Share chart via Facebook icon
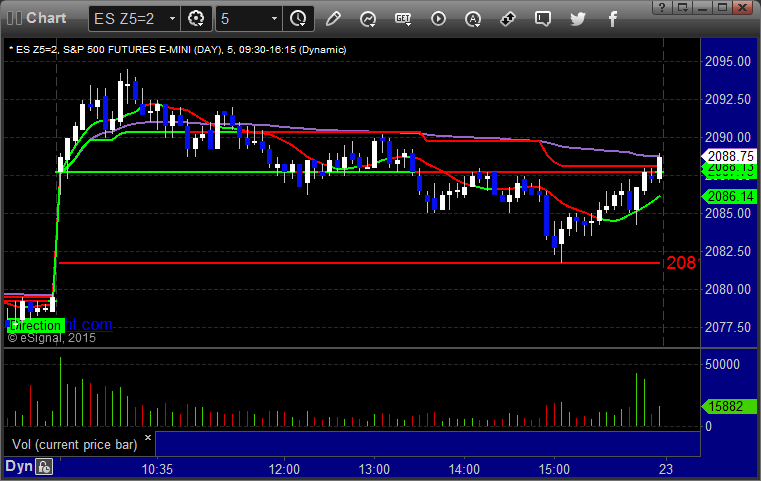This screenshot has width=761, height=481. [x=613, y=19]
